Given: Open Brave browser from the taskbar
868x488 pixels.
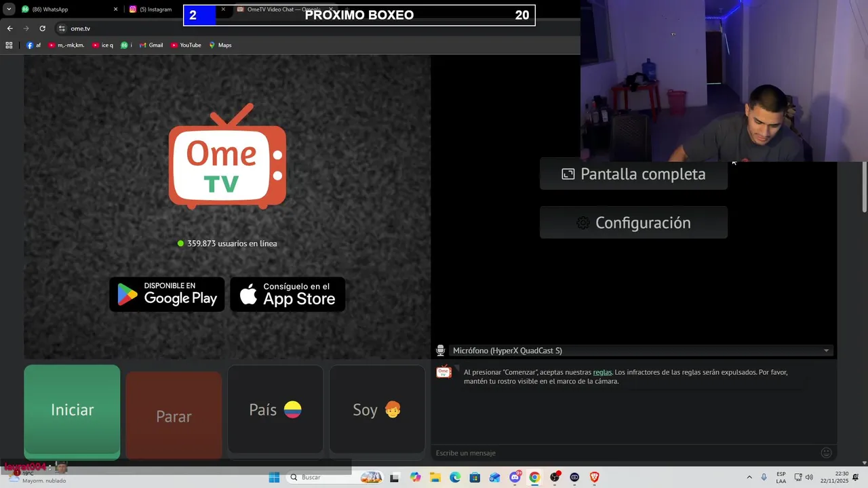Looking at the screenshot, I should (x=595, y=477).
